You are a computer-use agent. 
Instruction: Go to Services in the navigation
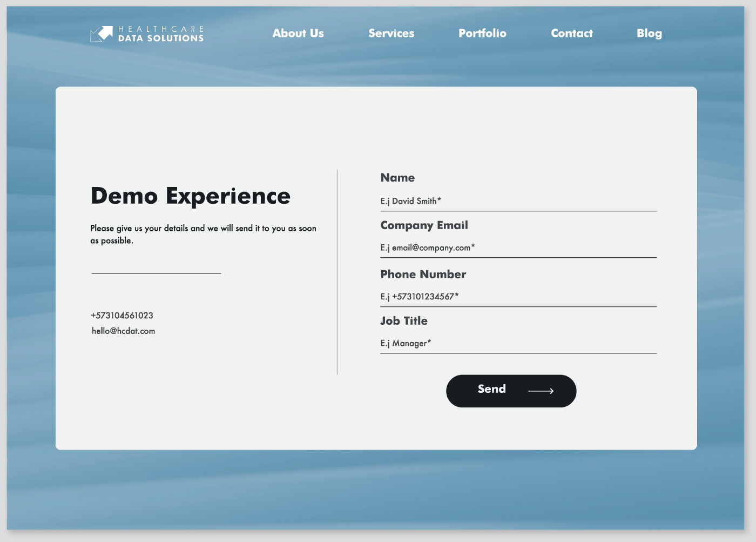pos(391,34)
